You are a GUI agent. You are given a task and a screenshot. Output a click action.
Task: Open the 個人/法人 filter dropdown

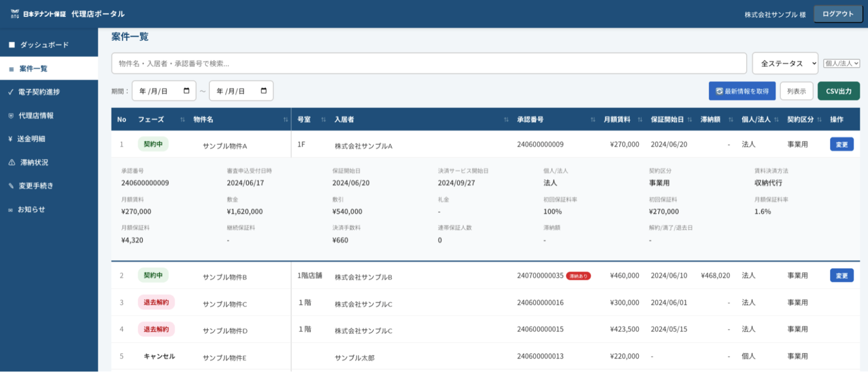(841, 64)
